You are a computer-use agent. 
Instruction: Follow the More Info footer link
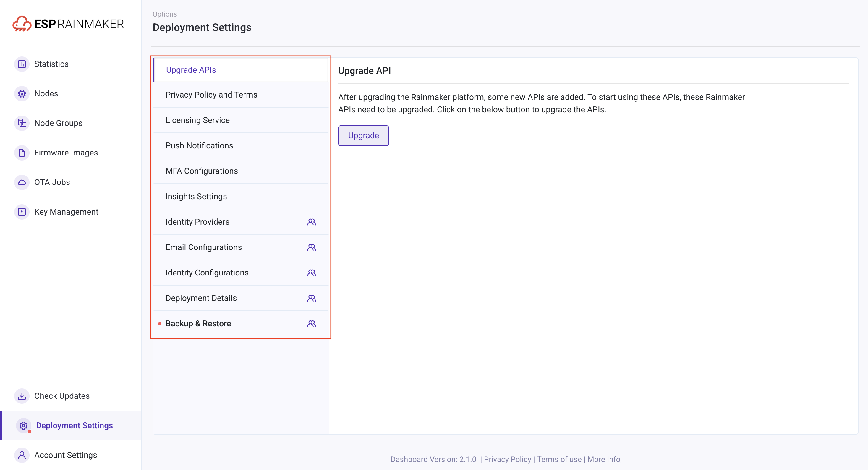tap(603, 459)
